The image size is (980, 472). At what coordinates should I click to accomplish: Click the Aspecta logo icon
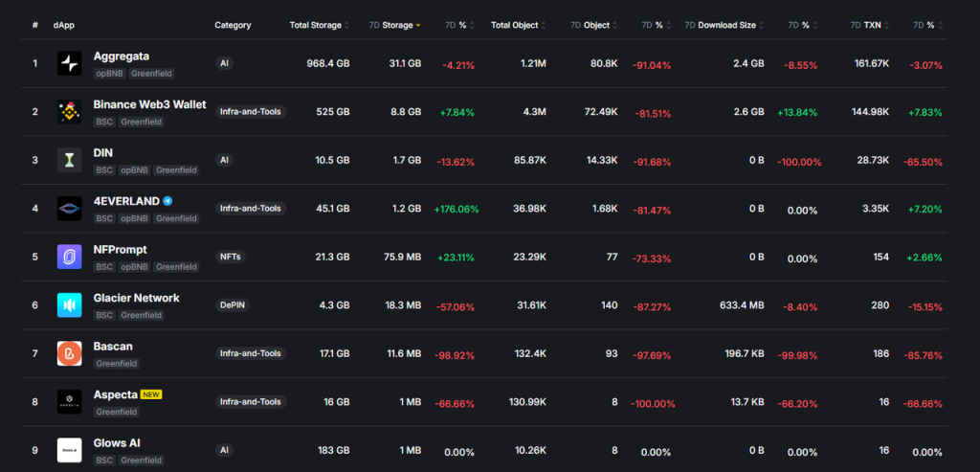(x=70, y=402)
